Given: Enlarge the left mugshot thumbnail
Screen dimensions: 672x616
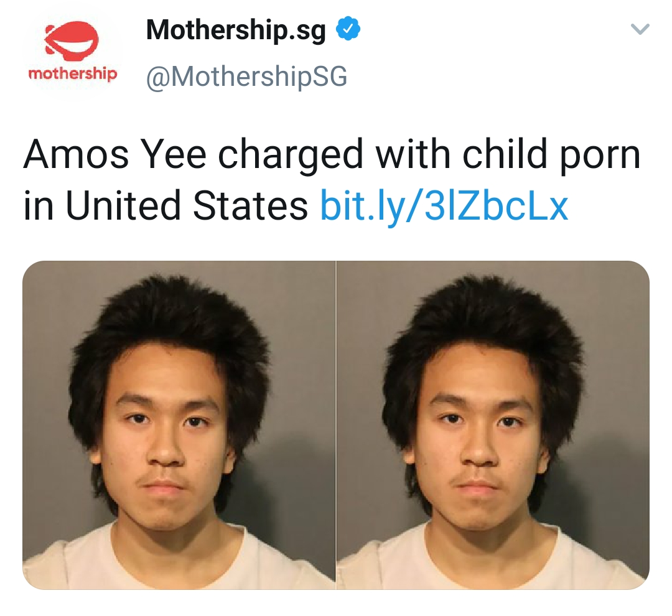Looking at the screenshot, I should [179, 425].
